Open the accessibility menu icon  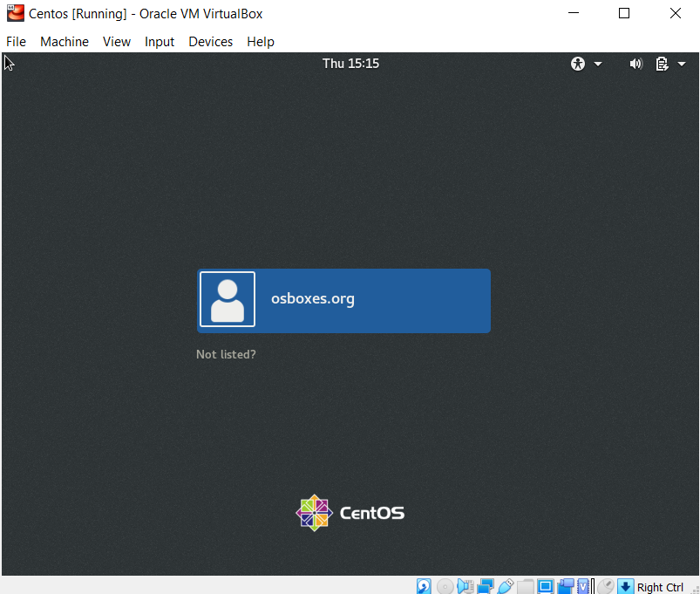coord(578,64)
